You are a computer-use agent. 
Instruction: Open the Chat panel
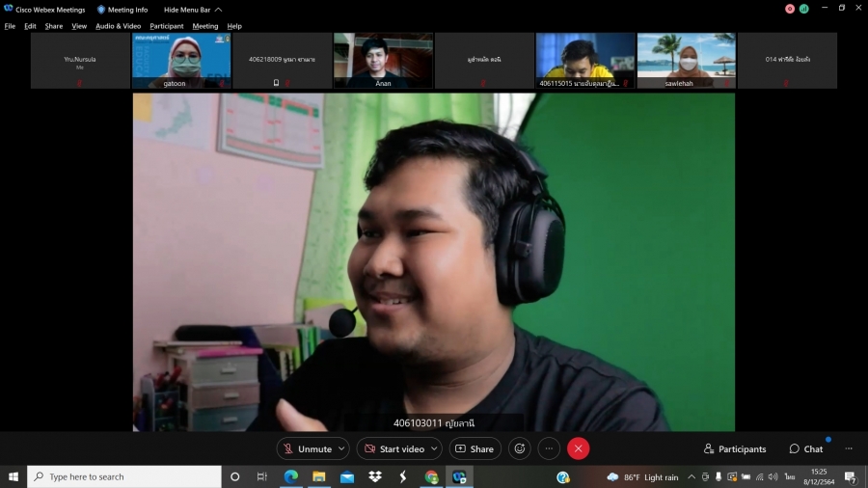(x=806, y=448)
